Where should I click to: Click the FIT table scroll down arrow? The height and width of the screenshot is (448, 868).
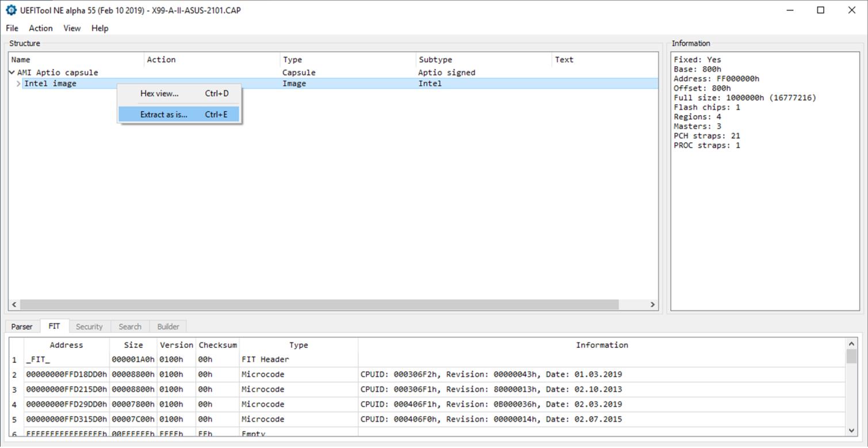(851, 430)
